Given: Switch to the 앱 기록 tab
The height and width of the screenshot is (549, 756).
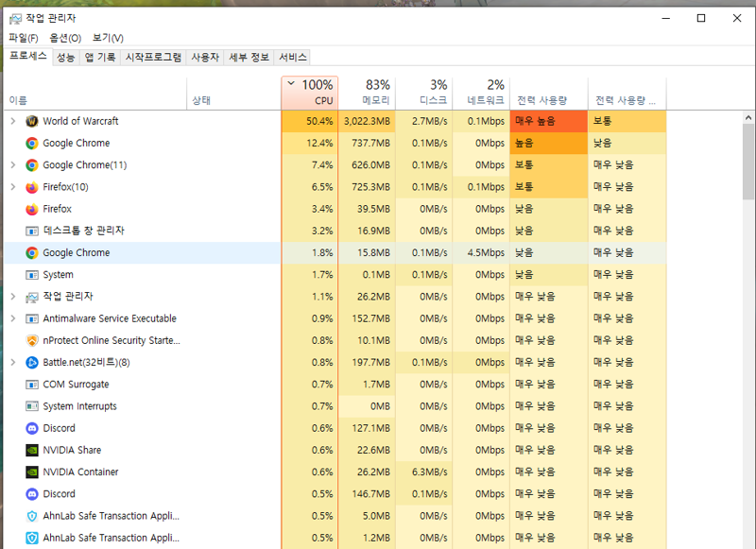Looking at the screenshot, I should click(100, 58).
